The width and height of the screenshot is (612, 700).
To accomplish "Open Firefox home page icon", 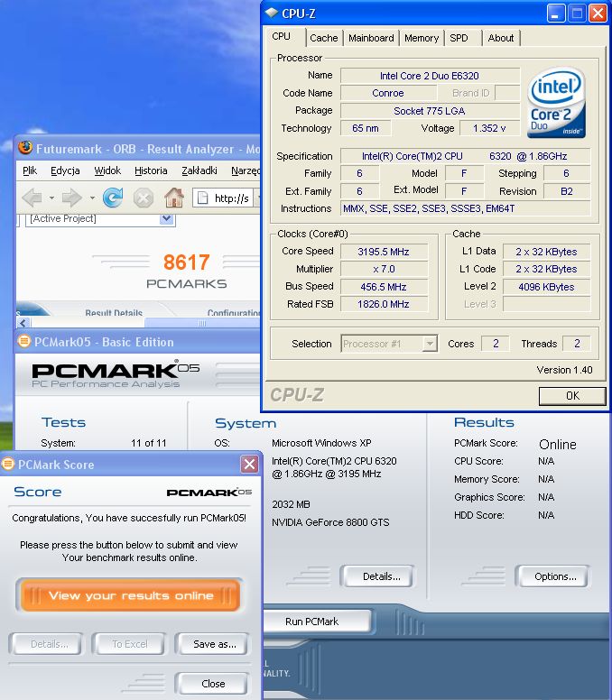I will (174, 198).
